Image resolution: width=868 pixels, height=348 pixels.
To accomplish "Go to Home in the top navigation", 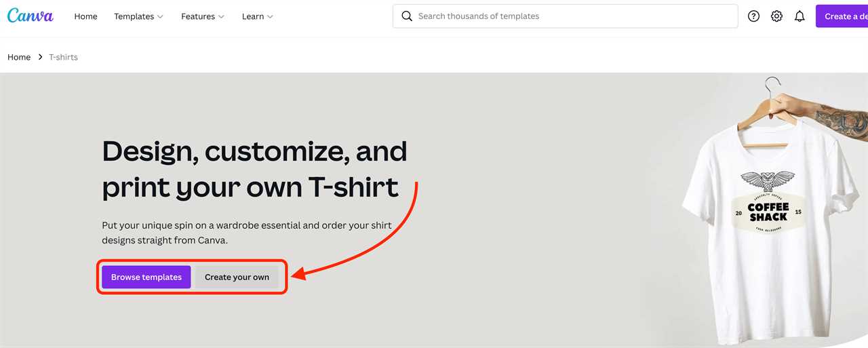I will (85, 16).
